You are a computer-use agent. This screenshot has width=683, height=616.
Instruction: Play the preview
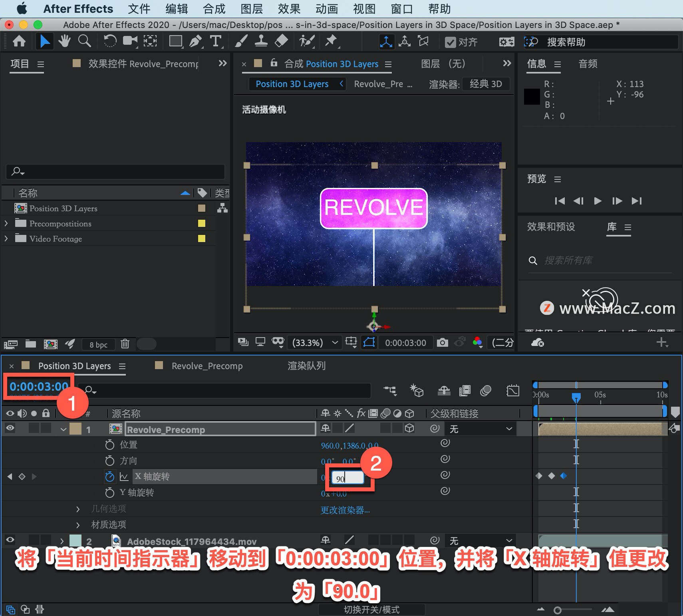tap(598, 201)
